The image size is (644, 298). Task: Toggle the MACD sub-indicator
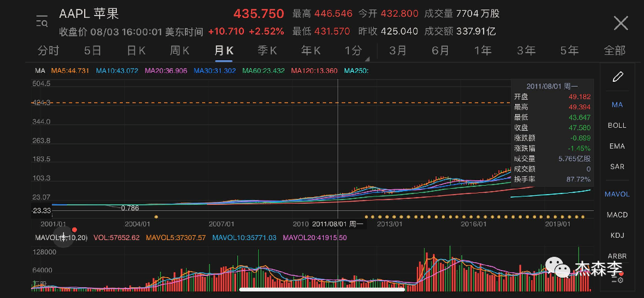click(x=617, y=214)
